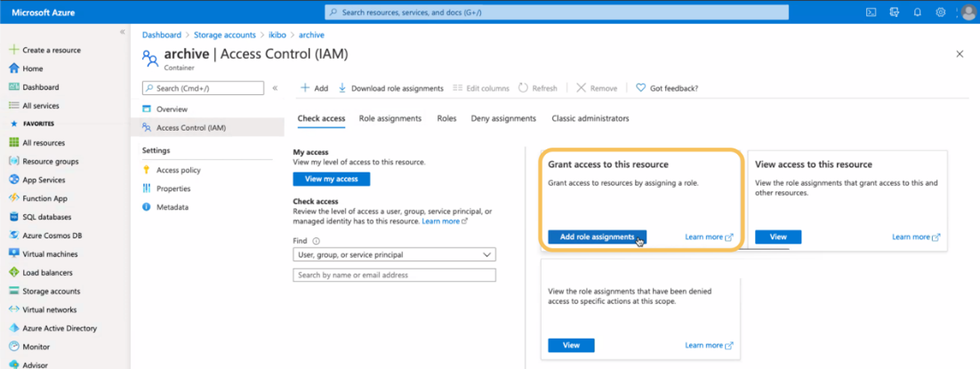
Task: Click the Add role assignments button
Action: 597,237
